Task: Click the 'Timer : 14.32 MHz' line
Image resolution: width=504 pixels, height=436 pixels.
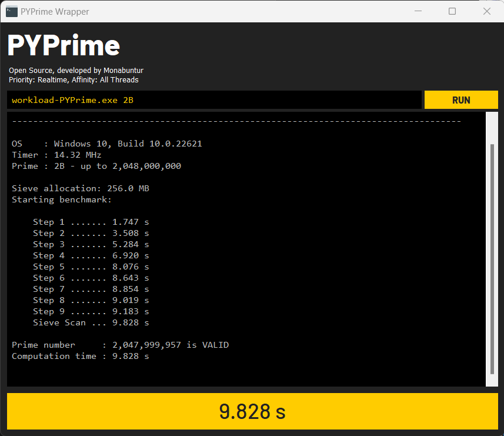Action: [56, 155]
